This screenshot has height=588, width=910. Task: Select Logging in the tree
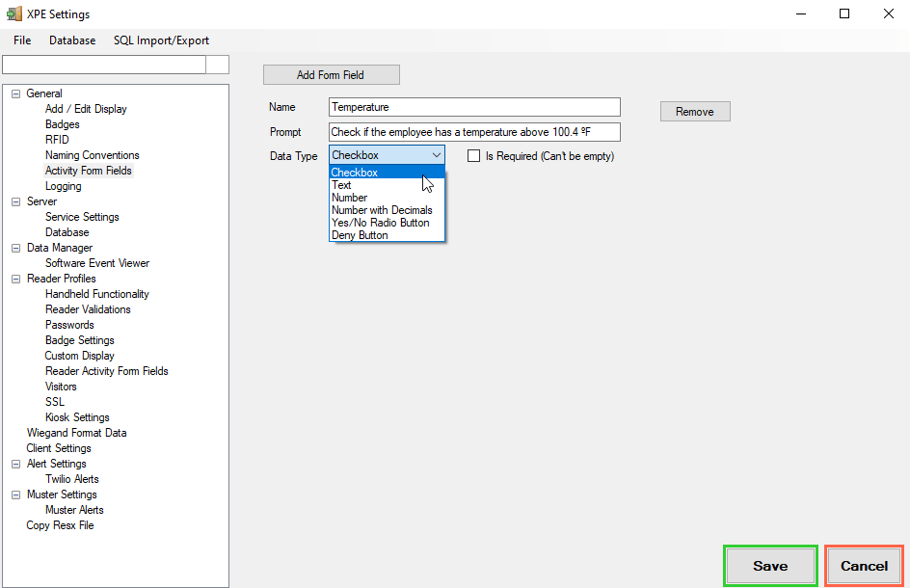tap(64, 186)
